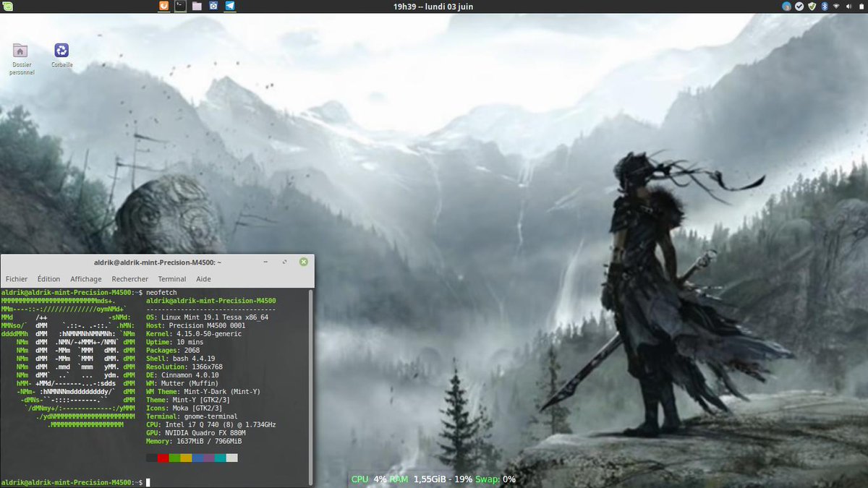Open the file manager from the taskbar

[x=196, y=7]
